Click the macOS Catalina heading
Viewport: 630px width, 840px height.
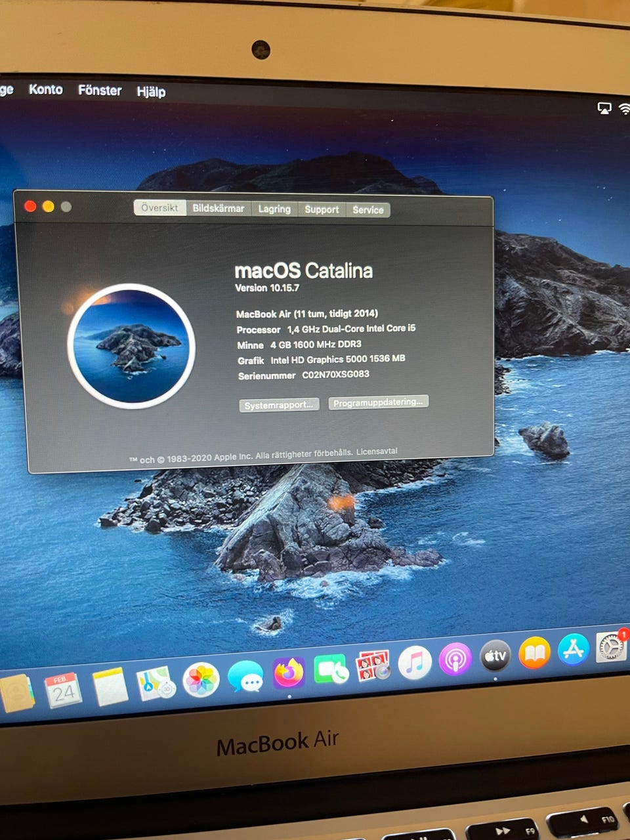304,270
